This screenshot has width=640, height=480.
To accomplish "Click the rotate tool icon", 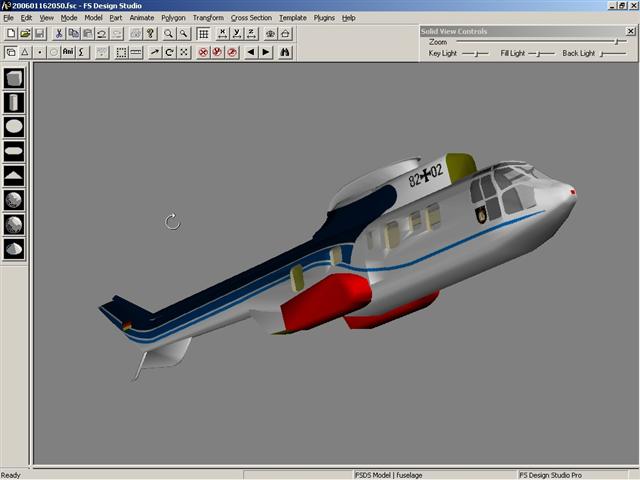I will (170, 52).
